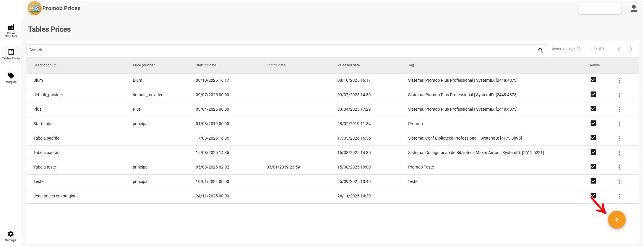Screen dimensions: 644x247
Task: Open more options menu for Plus row
Action: tap(619, 109)
